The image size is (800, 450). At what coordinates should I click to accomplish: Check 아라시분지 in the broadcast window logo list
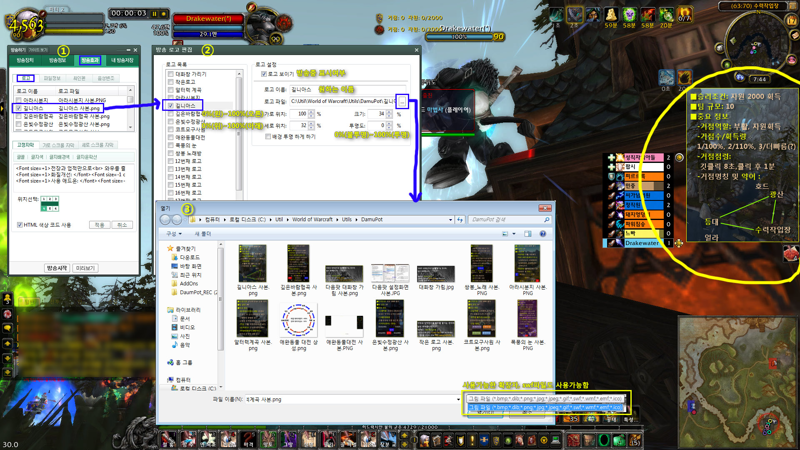click(19, 101)
